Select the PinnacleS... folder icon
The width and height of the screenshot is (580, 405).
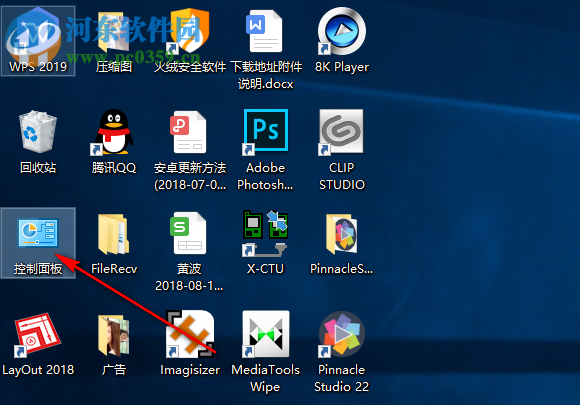(x=342, y=234)
